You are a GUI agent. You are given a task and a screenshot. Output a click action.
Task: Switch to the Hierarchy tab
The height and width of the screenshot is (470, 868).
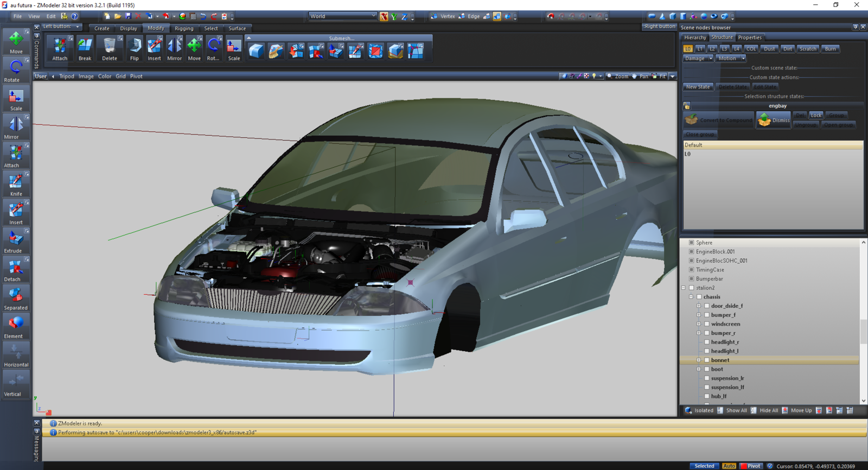click(694, 37)
